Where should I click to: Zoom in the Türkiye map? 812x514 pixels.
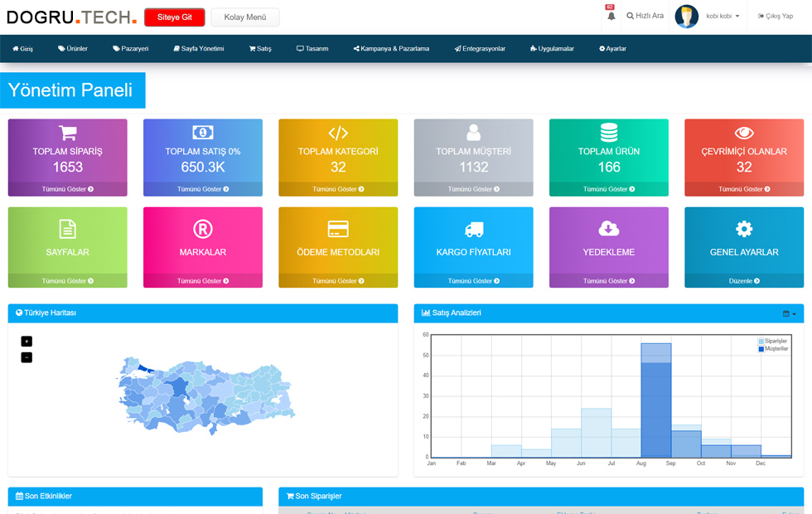point(27,341)
